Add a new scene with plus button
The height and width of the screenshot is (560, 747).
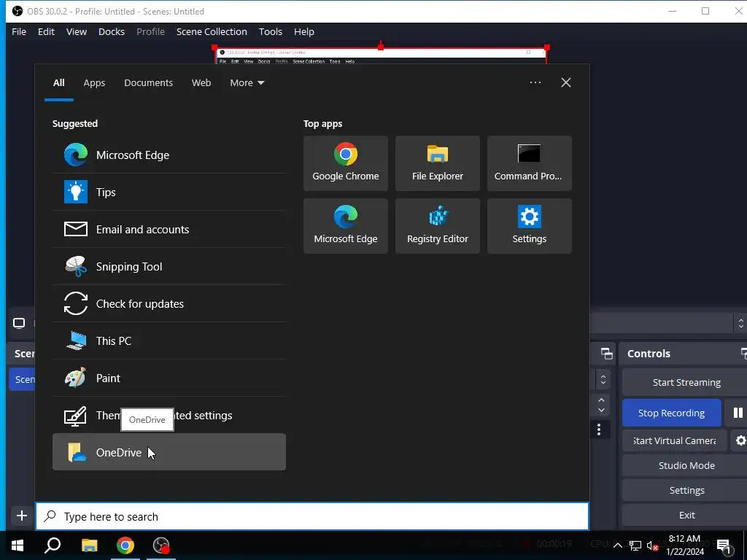[21, 516]
